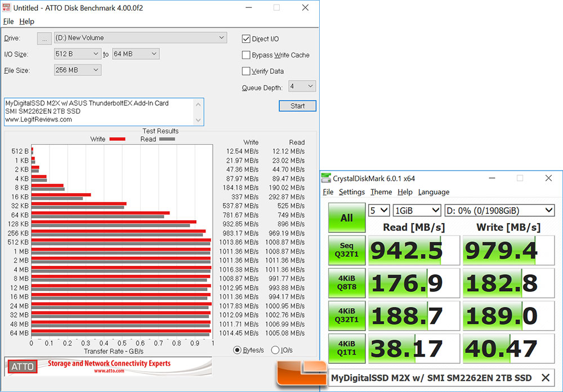Click the 4KiB Q1T1 write result 40.47

click(x=509, y=349)
